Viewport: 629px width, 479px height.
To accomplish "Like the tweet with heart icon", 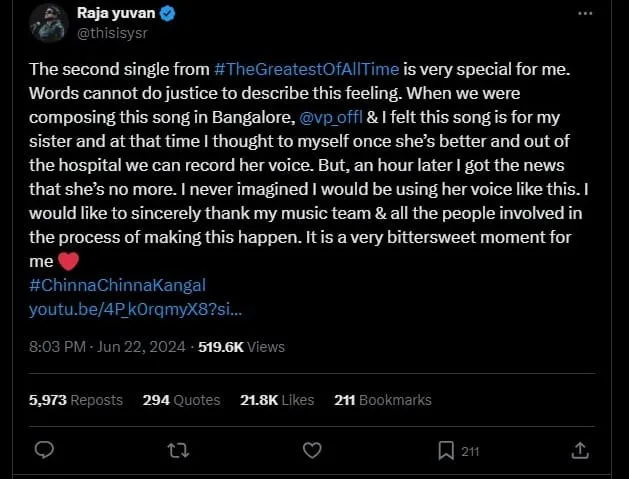I will click(x=312, y=451).
